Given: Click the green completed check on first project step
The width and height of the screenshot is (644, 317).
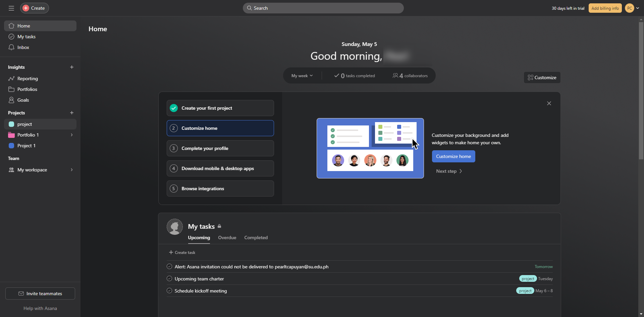Looking at the screenshot, I should (x=174, y=108).
